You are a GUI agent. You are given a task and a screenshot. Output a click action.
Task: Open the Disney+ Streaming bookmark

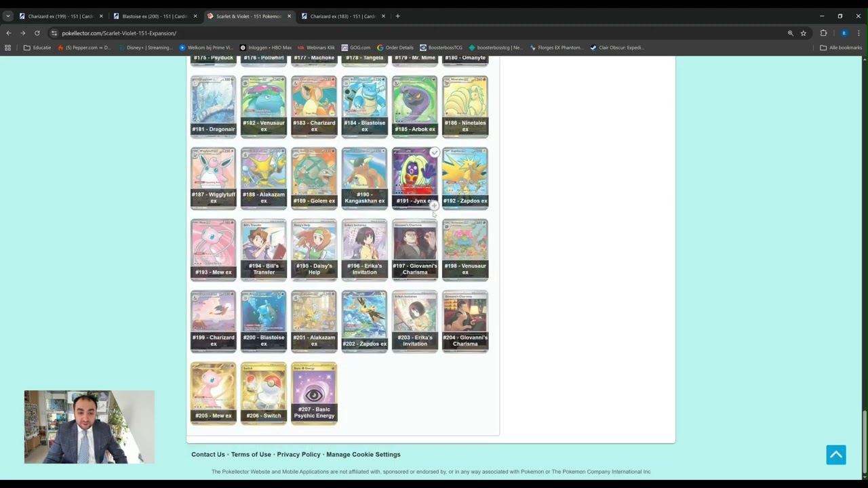[145, 47]
